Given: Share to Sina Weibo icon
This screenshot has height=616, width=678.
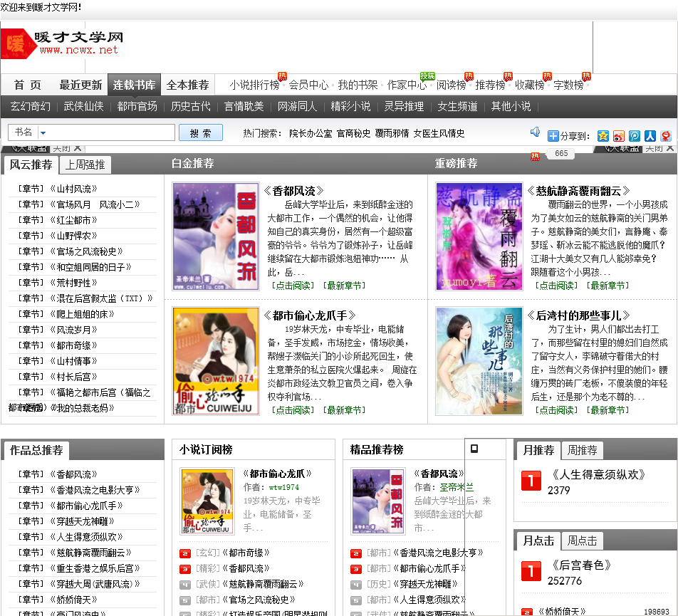Looking at the screenshot, I should coord(619,136).
